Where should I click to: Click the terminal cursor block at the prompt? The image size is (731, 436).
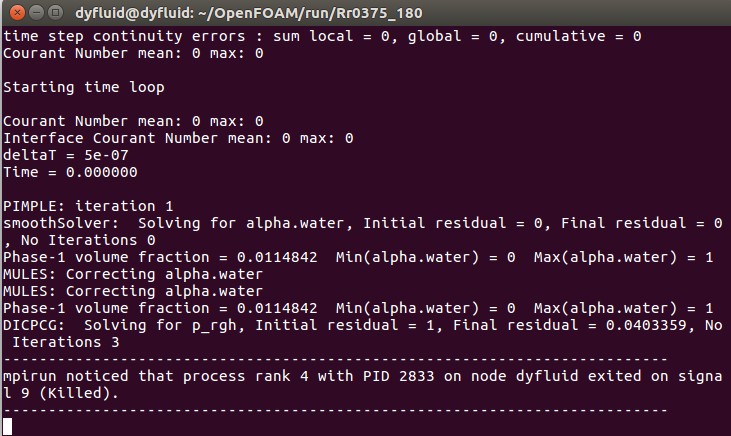(x=9, y=426)
